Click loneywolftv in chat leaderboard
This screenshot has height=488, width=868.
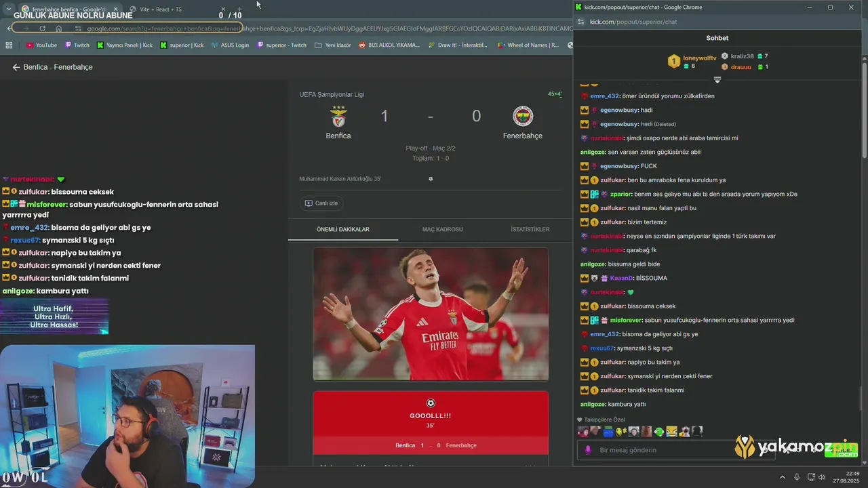point(699,58)
